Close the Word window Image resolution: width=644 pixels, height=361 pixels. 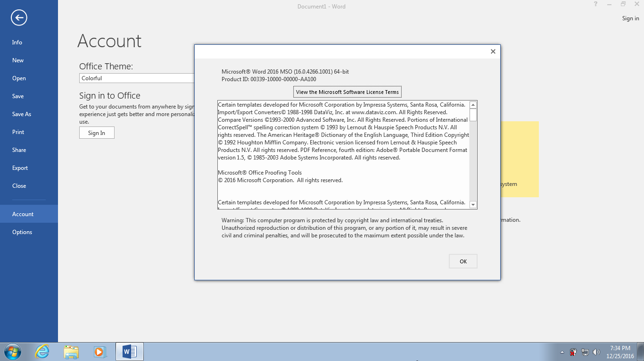click(637, 4)
